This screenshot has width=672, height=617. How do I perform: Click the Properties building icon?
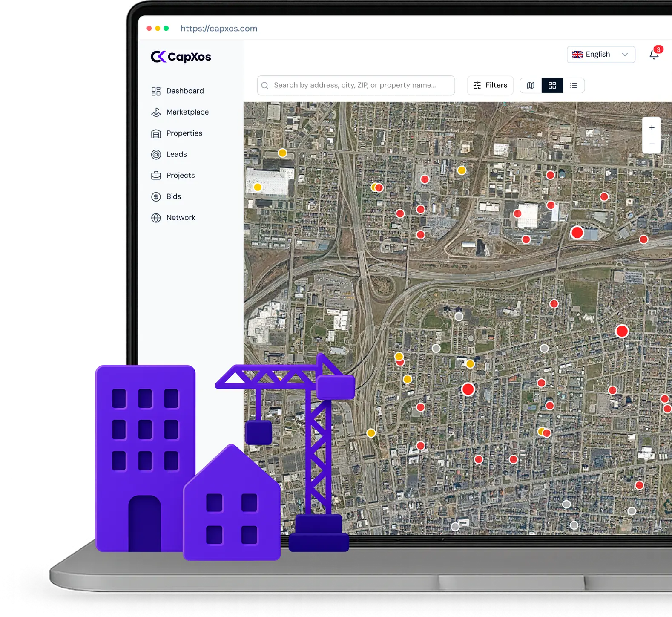pyautogui.click(x=156, y=134)
